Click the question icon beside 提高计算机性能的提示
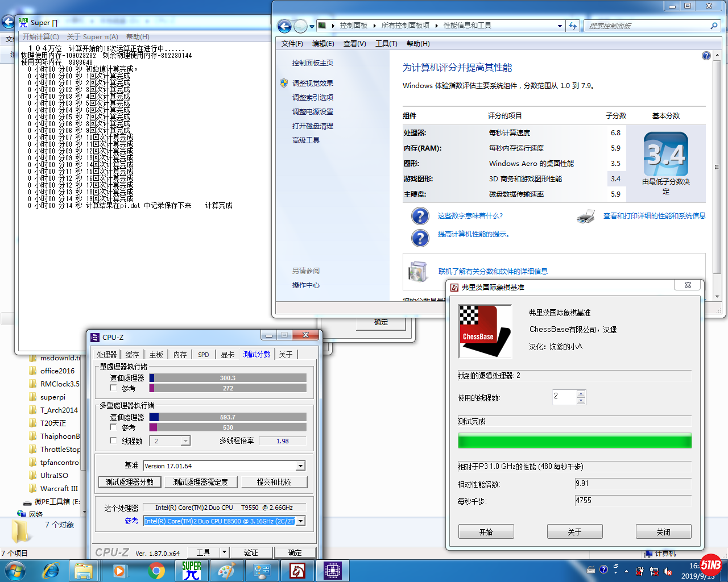This screenshot has height=582, width=728. pyautogui.click(x=420, y=238)
